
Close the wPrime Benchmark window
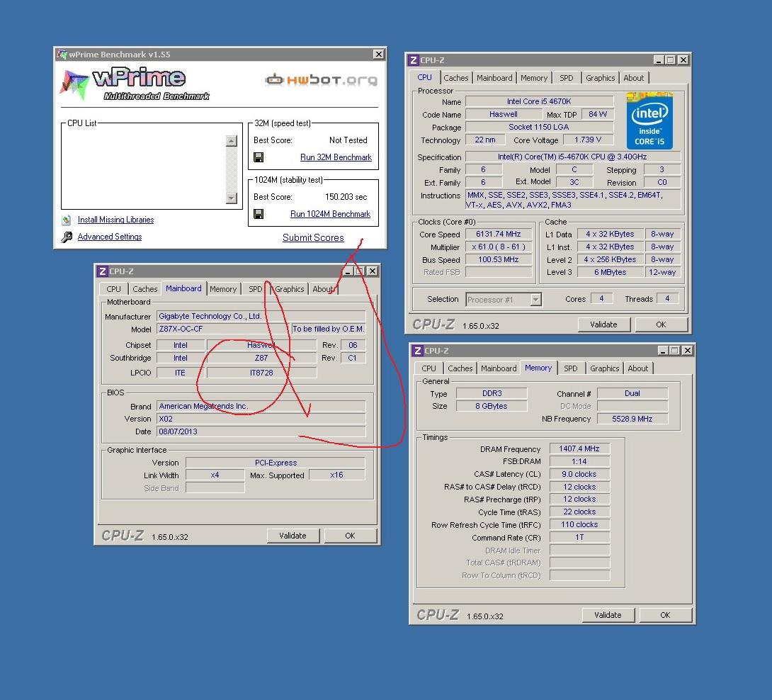pos(378,54)
